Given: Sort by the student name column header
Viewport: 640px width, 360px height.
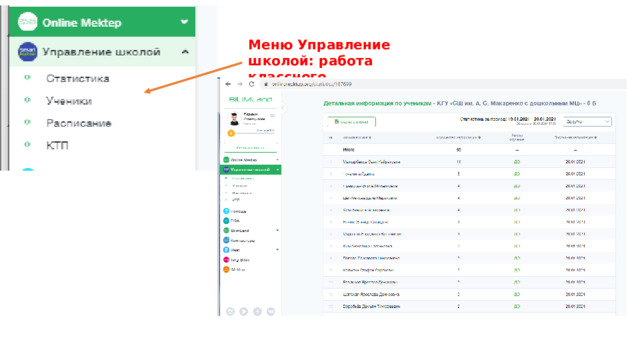Looking at the screenshot, I should point(357,138).
